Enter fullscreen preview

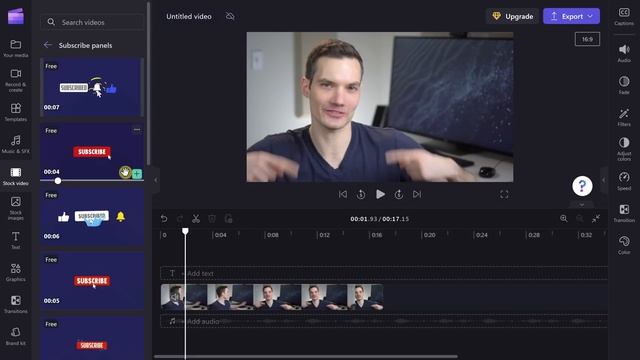[x=504, y=194]
